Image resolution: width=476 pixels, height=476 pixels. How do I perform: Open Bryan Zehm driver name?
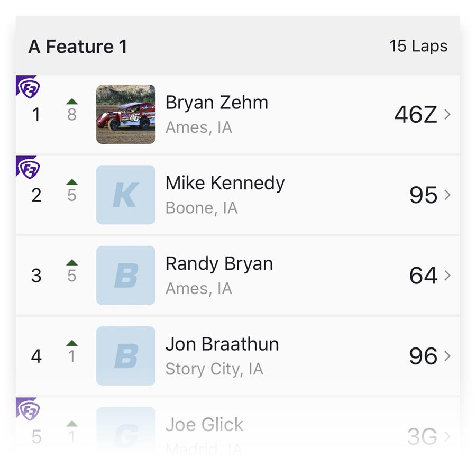click(217, 103)
